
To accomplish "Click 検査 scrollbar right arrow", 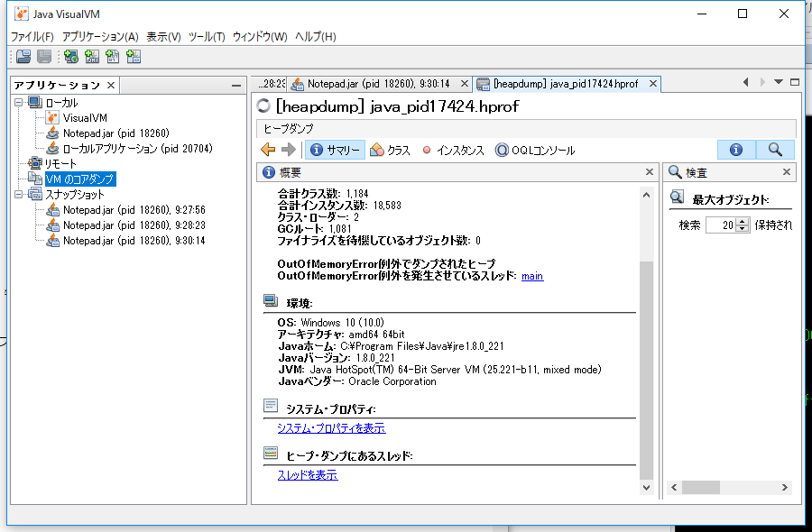I will coord(785,488).
